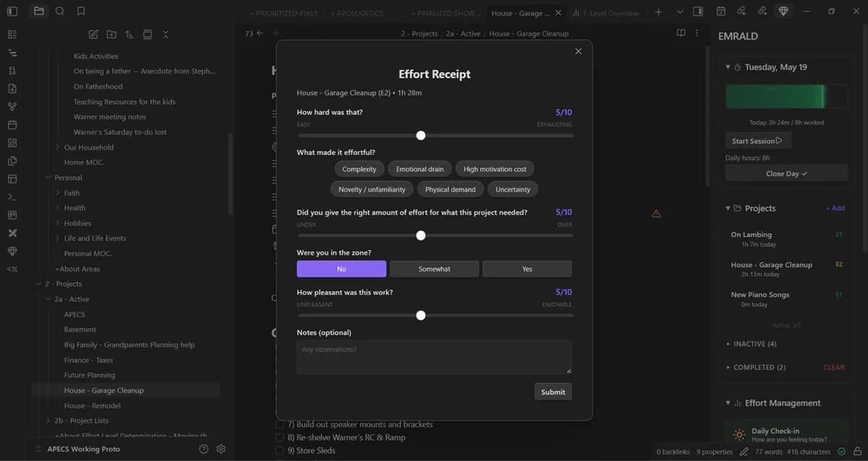The image size is (868, 461).
Task: Check "Re-shelve Warner's RC & Ramp" checkbox
Action: click(280, 437)
